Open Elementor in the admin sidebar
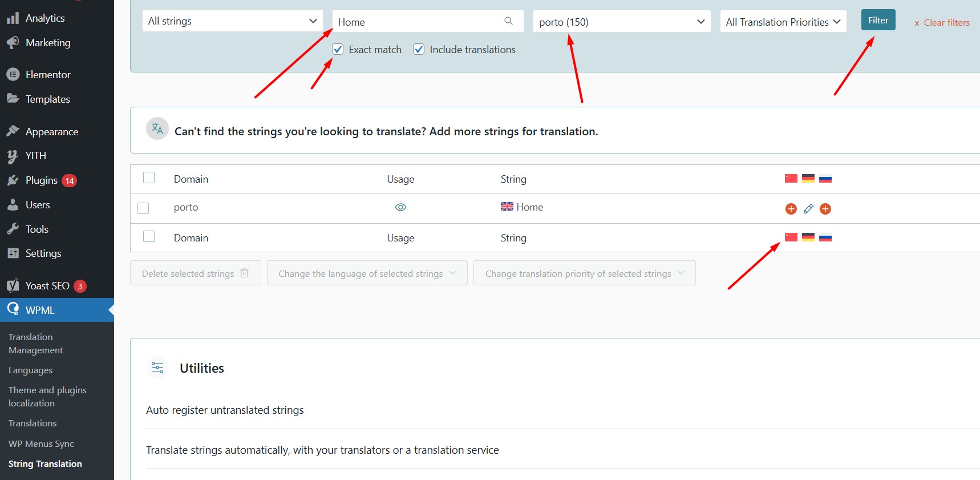 (48, 75)
